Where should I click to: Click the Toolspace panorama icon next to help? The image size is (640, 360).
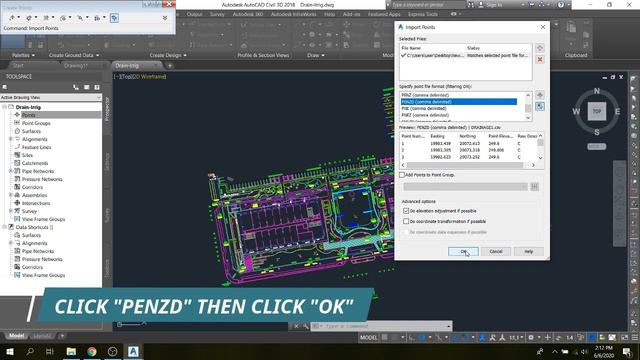pyautogui.click(x=87, y=87)
